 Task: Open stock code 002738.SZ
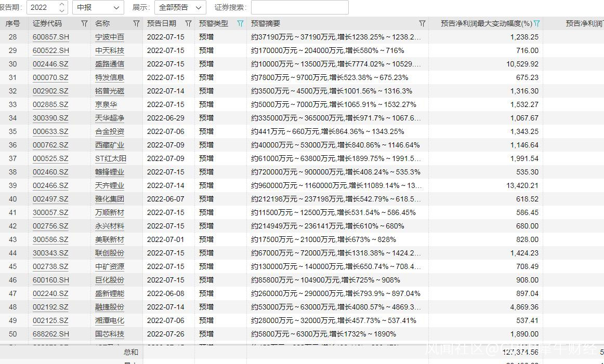[50, 266]
